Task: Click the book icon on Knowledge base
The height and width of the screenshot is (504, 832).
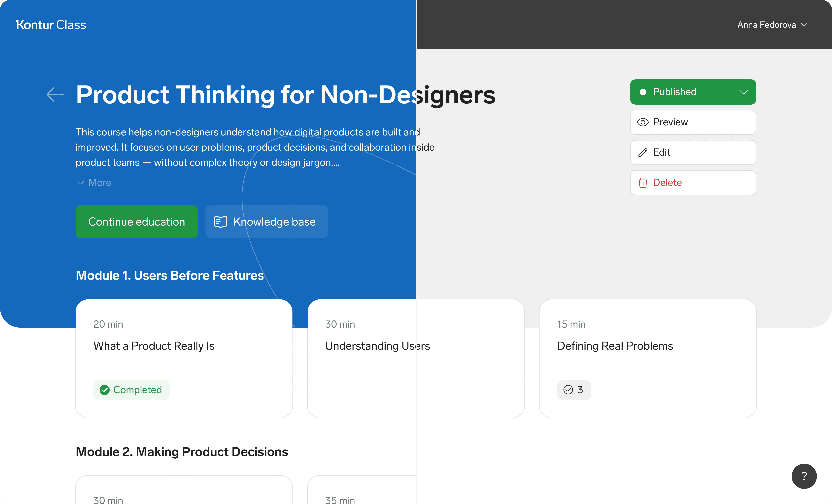Action: click(220, 222)
